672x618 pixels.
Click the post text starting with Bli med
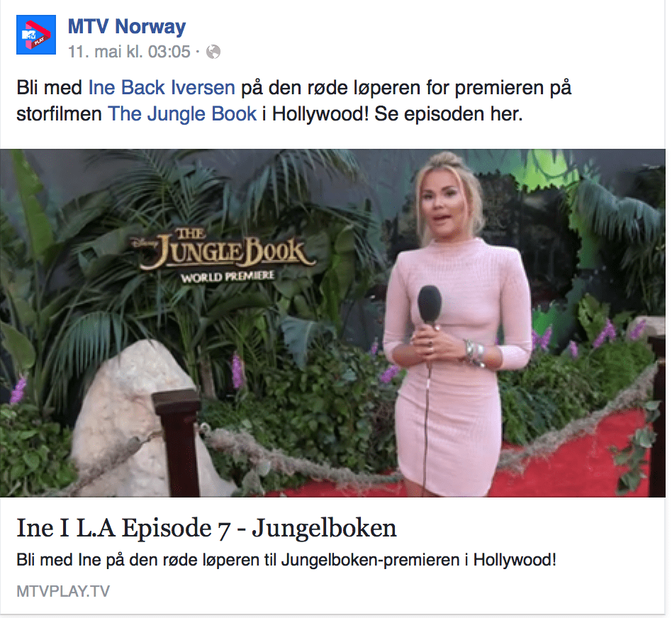tap(294, 101)
